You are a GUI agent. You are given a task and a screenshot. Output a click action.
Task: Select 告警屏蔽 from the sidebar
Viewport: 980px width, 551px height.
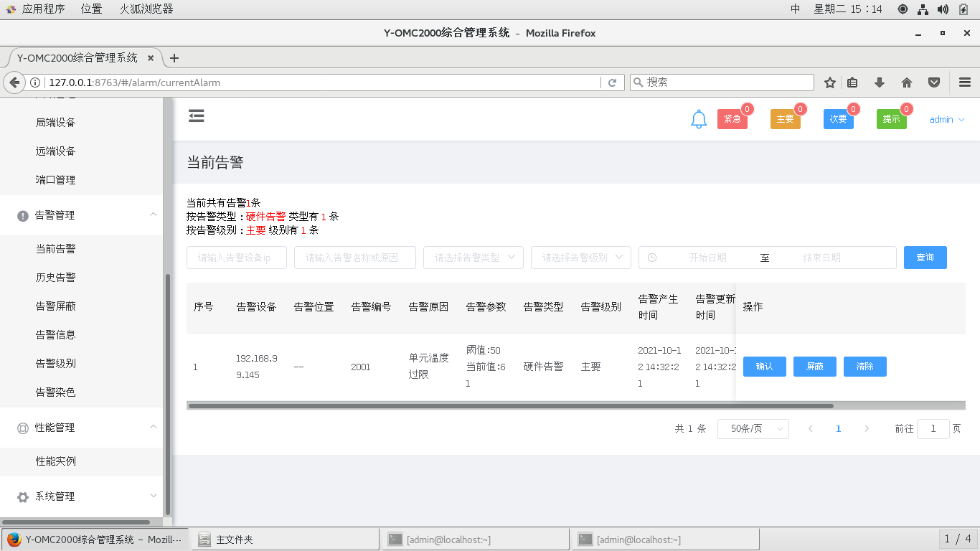point(56,306)
